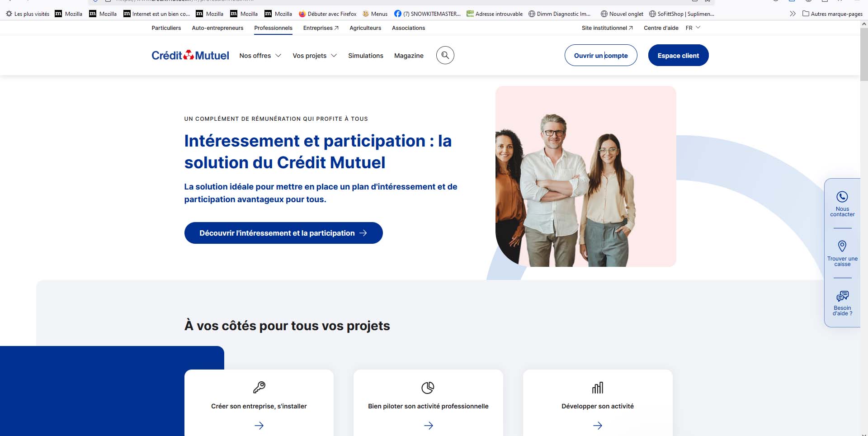This screenshot has width=868, height=436.
Task: Click the bar chart icon in Développer son activité card
Action: coord(598,388)
